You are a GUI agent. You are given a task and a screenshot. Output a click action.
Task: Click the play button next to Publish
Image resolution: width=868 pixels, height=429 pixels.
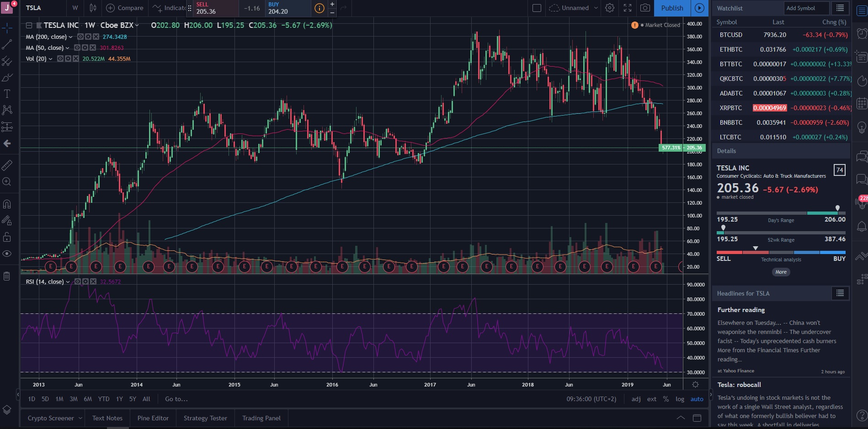tap(699, 8)
